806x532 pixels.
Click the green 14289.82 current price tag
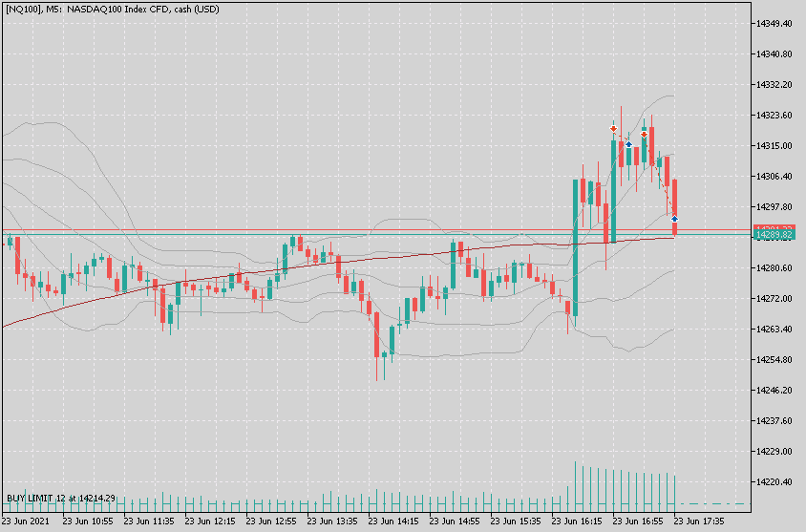(x=774, y=235)
